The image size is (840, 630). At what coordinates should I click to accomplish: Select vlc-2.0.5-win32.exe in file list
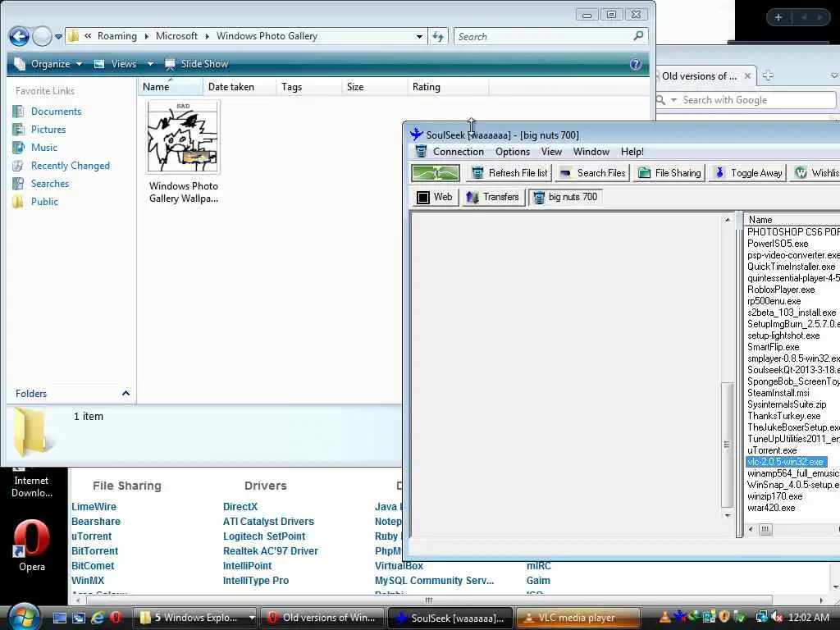click(x=786, y=462)
